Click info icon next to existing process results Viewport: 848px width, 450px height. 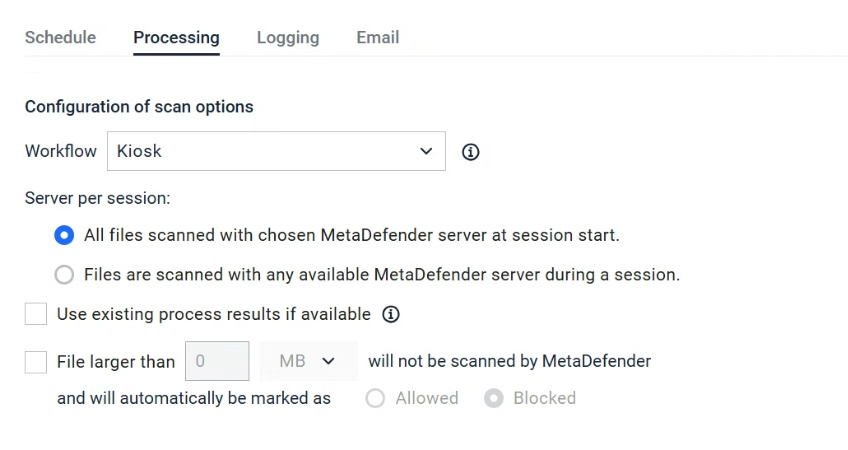[391, 314]
